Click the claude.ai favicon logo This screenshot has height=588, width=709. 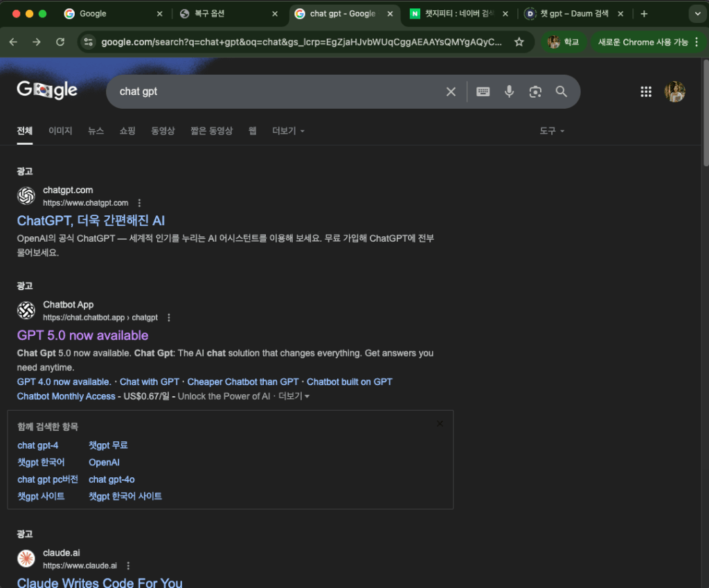coord(26,559)
